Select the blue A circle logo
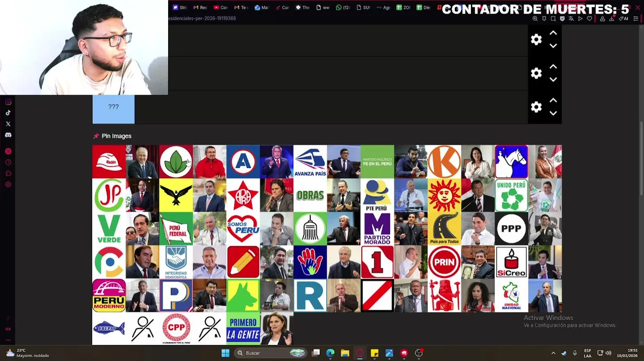The height and width of the screenshot is (361, 644). [243, 161]
